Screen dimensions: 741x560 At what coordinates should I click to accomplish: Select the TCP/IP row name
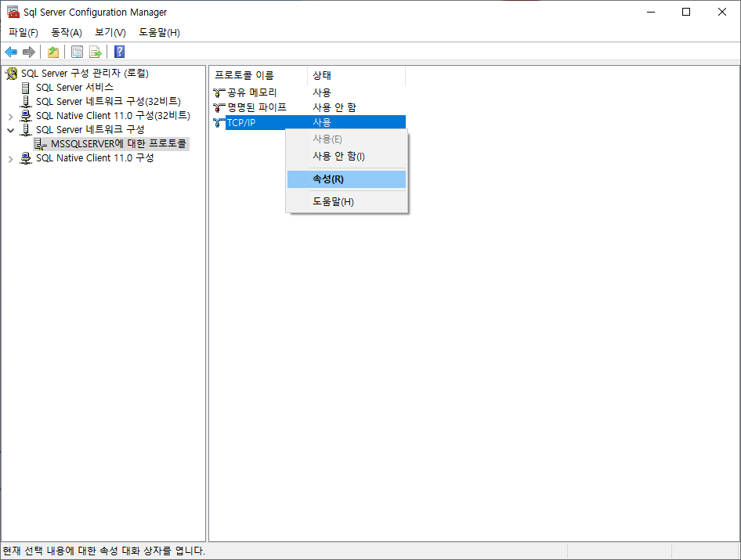point(241,122)
